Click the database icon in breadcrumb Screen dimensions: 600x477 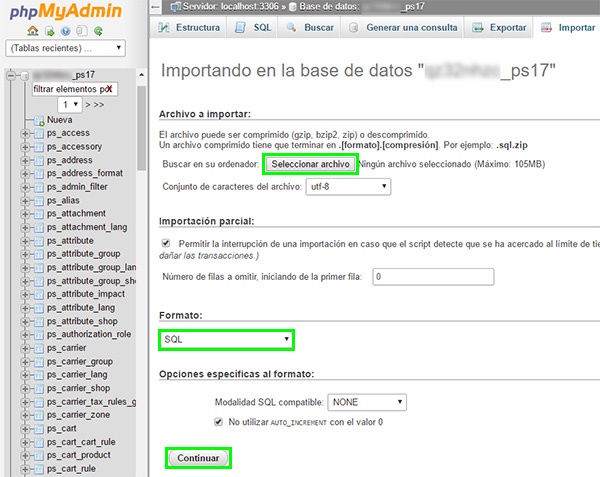click(x=293, y=7)
